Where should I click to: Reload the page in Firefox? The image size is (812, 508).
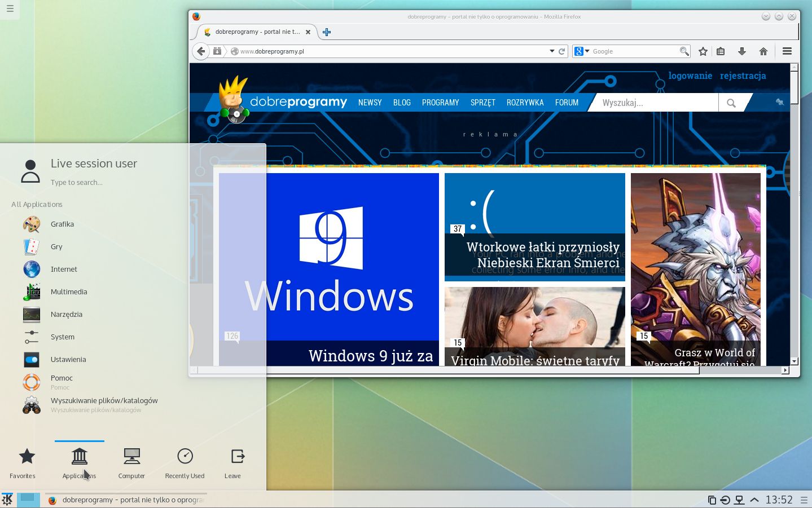(562, 51)
